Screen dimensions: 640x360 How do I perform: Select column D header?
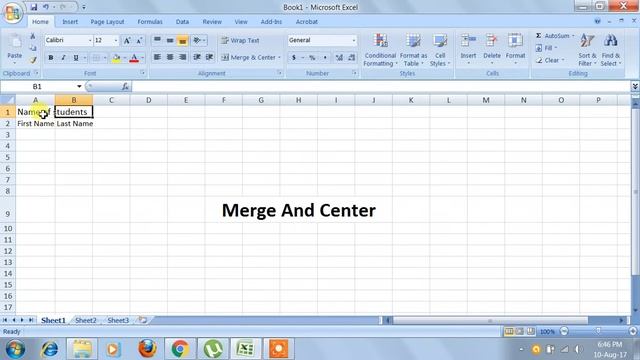click(x=149, y=100)
